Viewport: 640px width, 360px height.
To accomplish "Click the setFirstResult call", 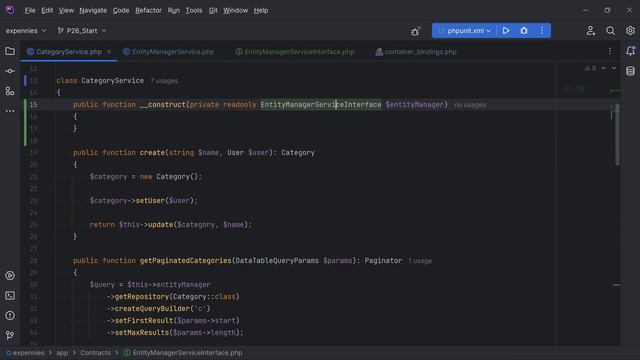I will pos(144,320).
